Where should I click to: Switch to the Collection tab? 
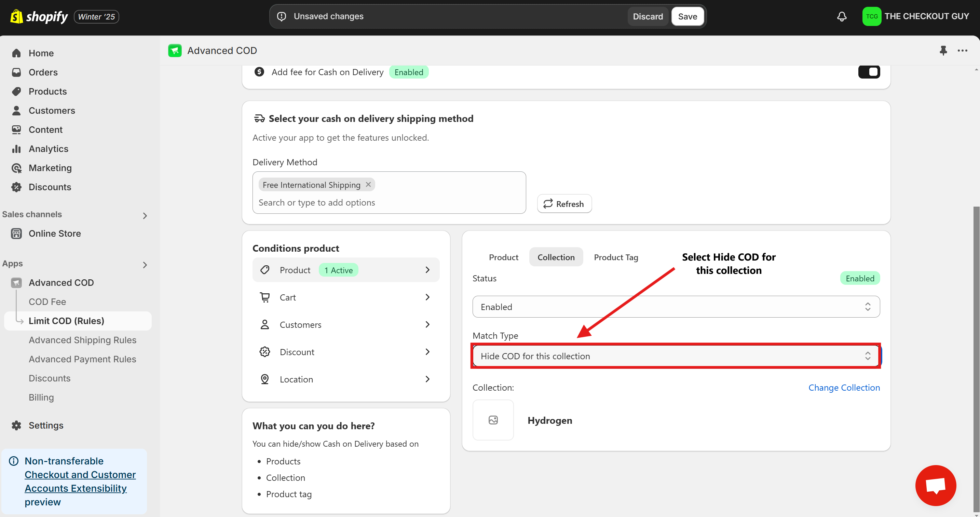coord(556,257)
